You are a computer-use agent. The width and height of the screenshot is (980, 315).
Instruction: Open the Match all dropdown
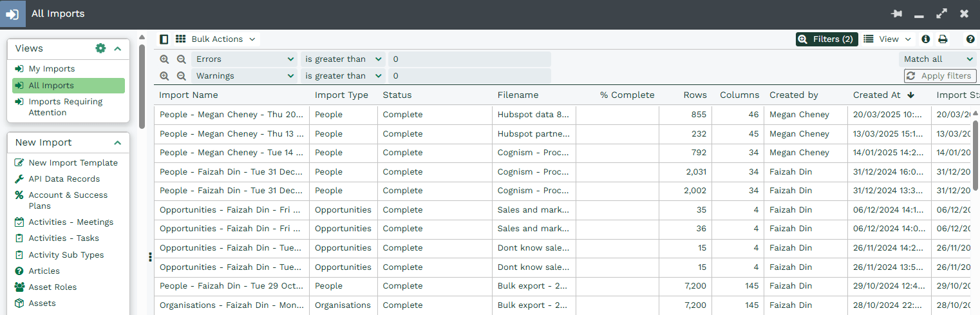938,59
